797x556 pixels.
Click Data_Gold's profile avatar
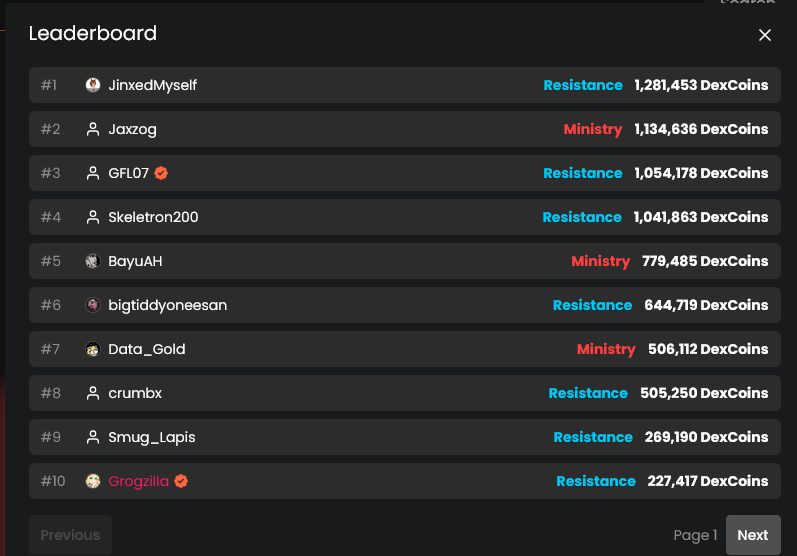[x=93, y=349]
